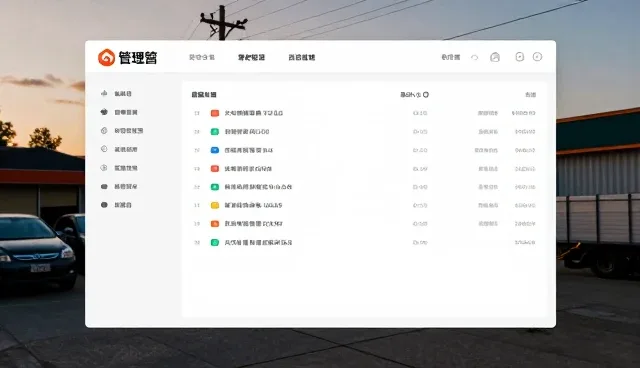640x368 pixels.
Task: Click the circle icon beside middle column header
Action: tap(426, 95)
